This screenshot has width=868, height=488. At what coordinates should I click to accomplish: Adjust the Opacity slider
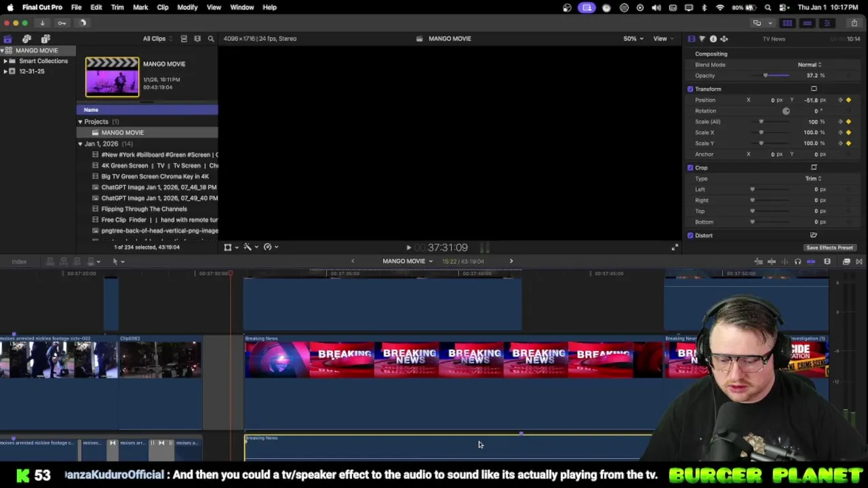(x=766, y=75)
